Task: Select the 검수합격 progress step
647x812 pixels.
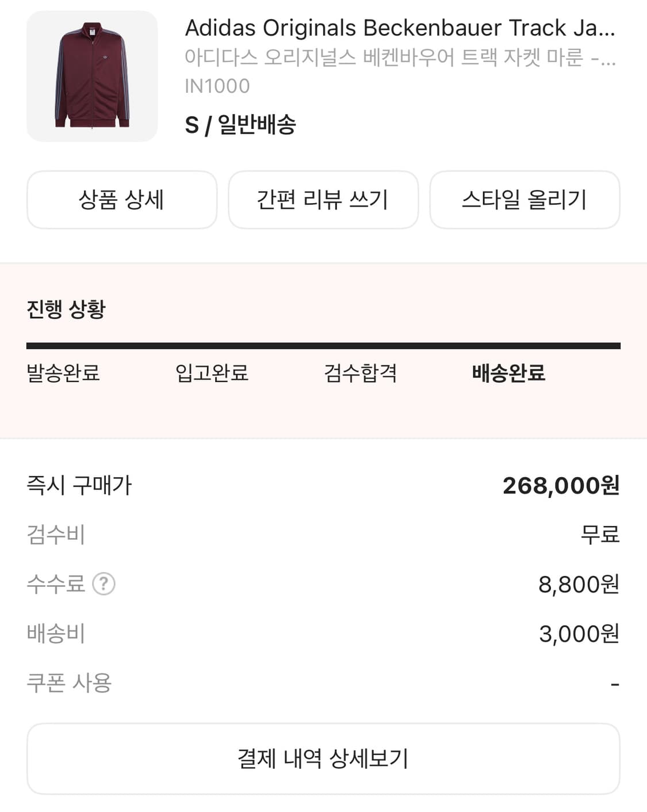Action: [360, 373]
